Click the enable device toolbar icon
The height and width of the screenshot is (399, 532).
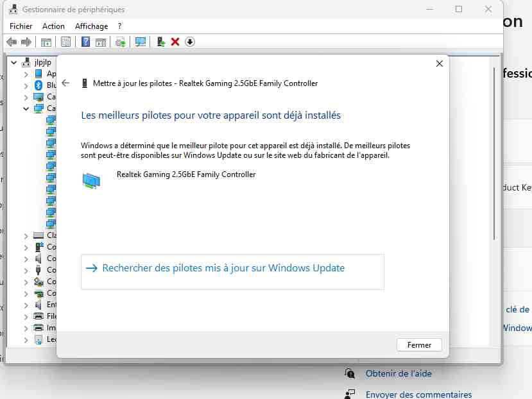click(x=160, y=42)
